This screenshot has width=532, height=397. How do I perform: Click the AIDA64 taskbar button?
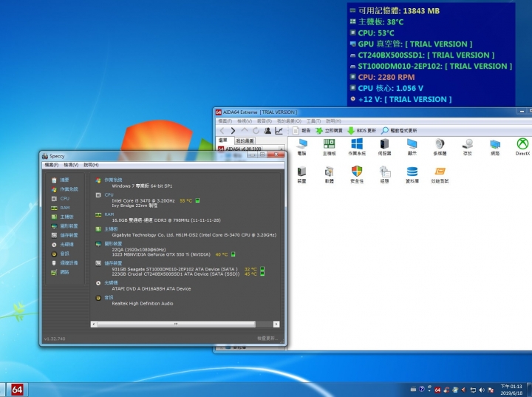17,390
